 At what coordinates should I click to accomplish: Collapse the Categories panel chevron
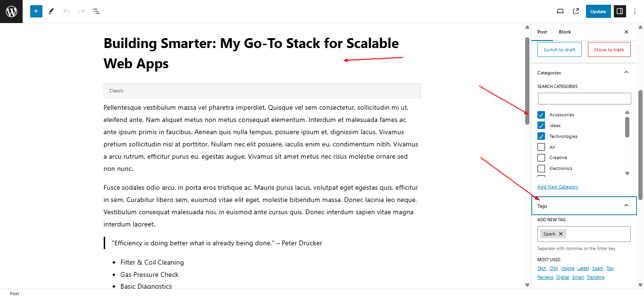pyautogui.click(x=626, y=72)
